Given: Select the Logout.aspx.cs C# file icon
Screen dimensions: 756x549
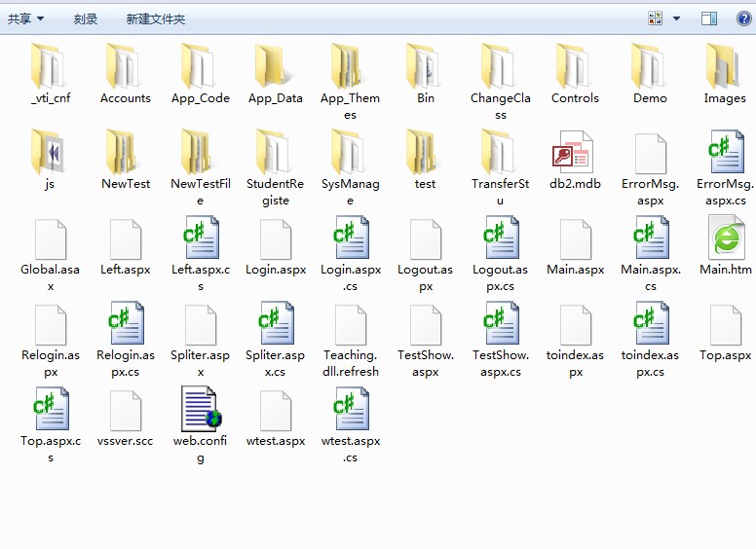Looking at the screenshot, I should (x=501, y=238).
